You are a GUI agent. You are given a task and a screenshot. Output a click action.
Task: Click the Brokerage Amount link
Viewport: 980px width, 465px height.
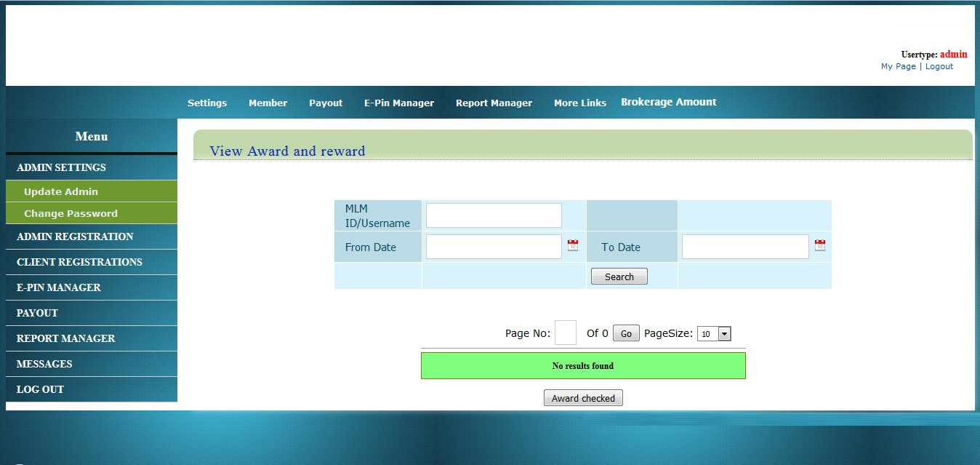(669, 103)
